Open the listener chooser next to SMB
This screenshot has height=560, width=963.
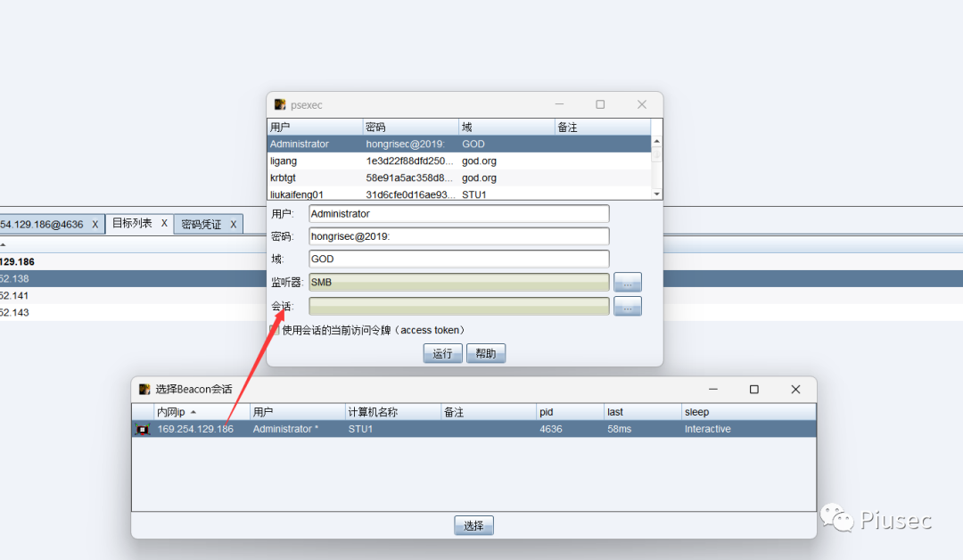627,283
